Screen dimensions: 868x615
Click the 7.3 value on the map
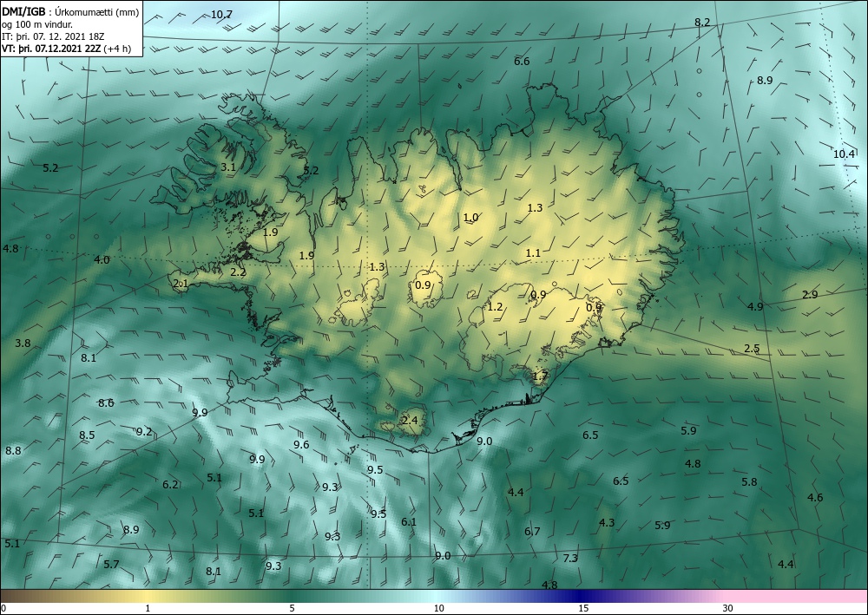570,558
